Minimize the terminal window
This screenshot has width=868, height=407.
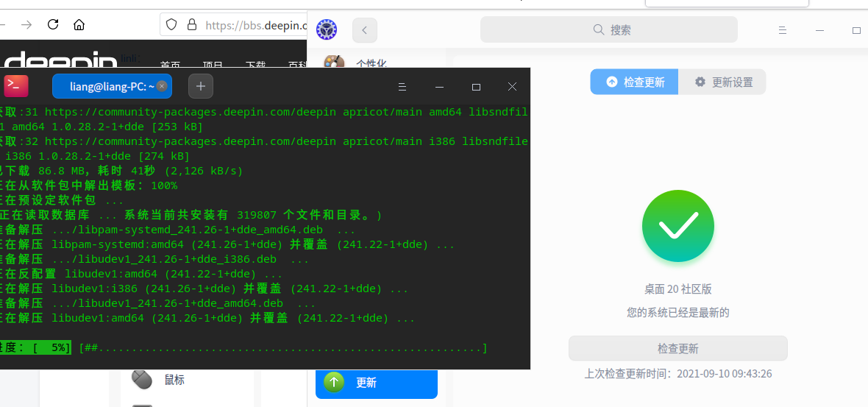point(440,87)
